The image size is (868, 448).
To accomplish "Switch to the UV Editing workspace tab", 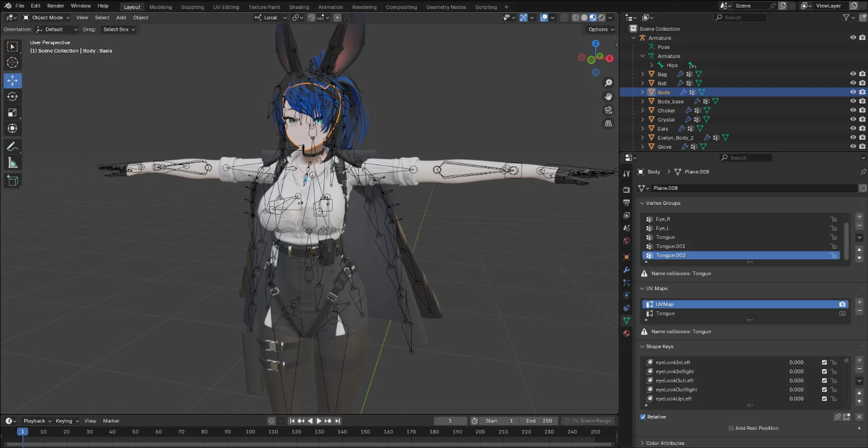I will [x=226, y=7].
